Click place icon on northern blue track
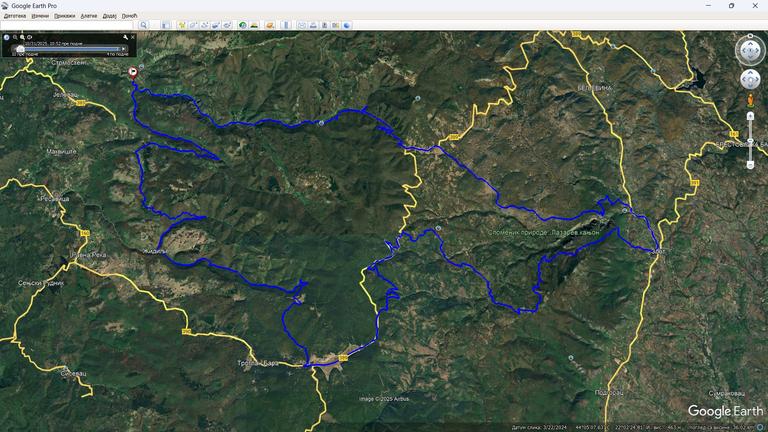768x432 pixels. click(321, 123)
